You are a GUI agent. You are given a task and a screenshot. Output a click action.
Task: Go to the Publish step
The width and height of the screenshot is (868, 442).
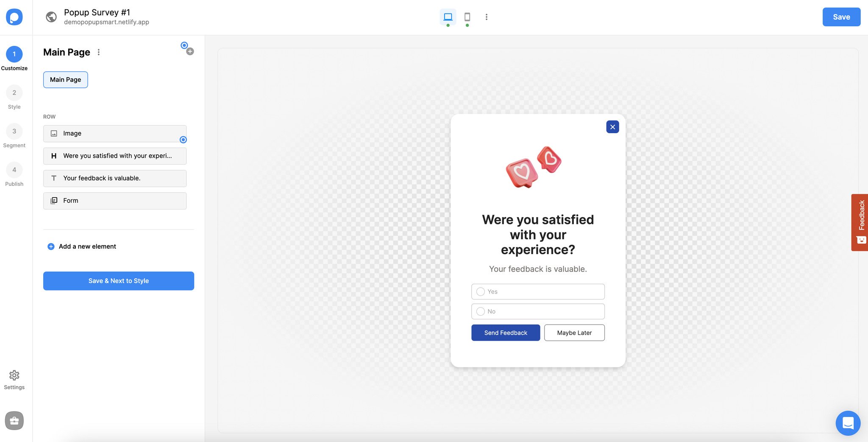point(14,170)
